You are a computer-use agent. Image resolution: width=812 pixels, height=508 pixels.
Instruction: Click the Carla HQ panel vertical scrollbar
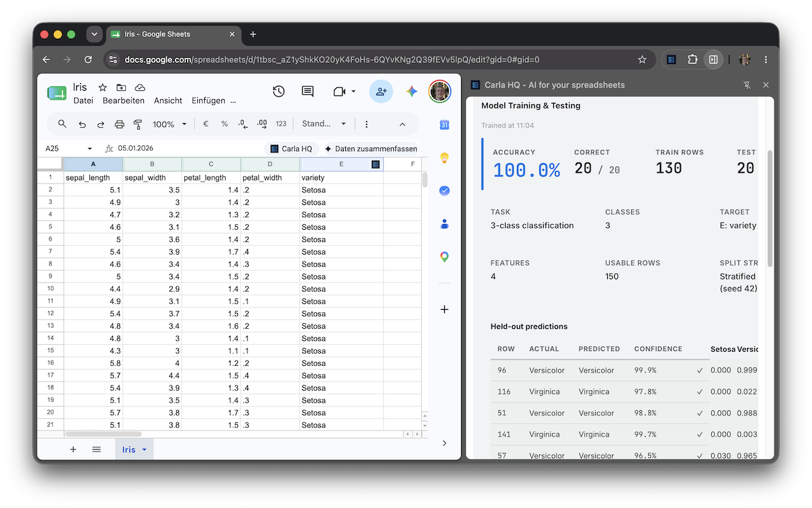[770, 208]
